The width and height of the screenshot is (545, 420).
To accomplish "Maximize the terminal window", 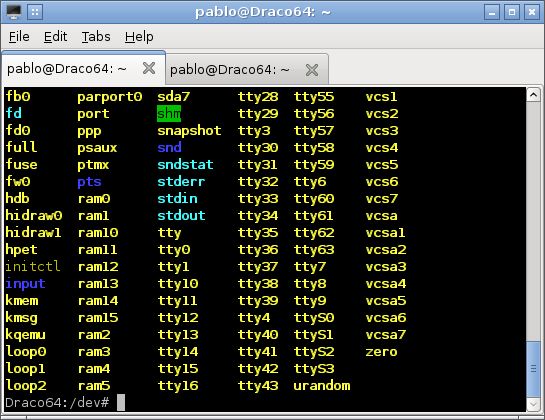I will point(512,13).
